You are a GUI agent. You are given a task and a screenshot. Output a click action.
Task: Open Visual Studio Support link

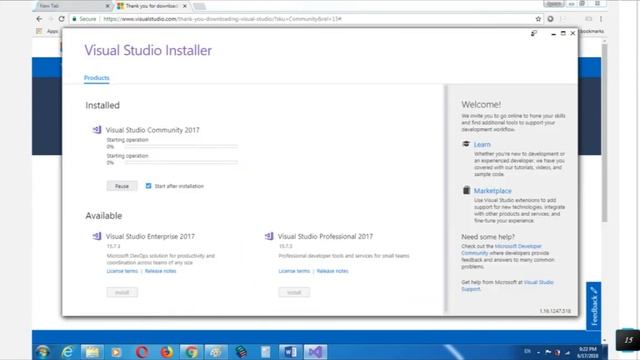click(507, 285)
